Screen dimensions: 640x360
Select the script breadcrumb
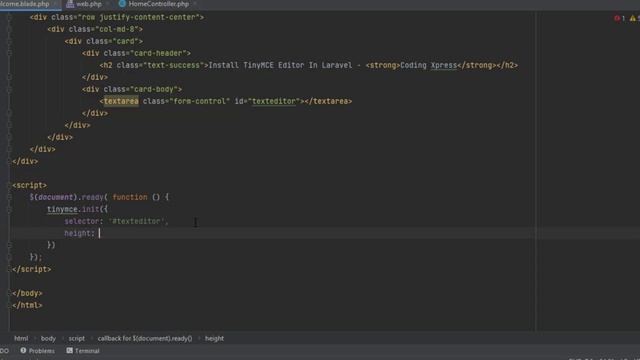77,338
